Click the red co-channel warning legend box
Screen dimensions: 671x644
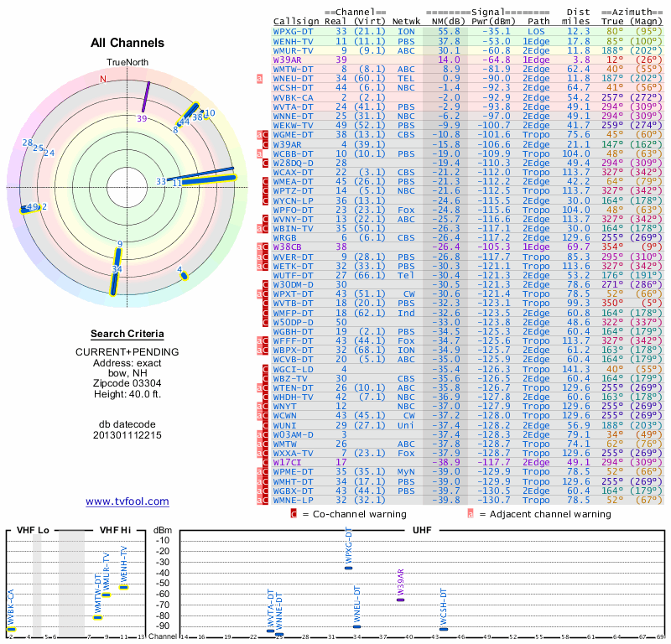point(294,514)
